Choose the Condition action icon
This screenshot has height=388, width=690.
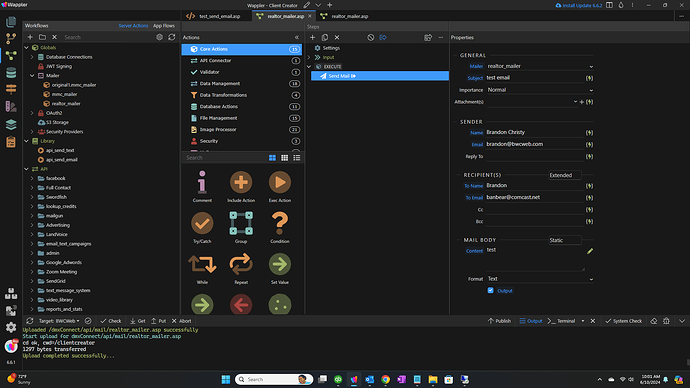tap(280, 223)
